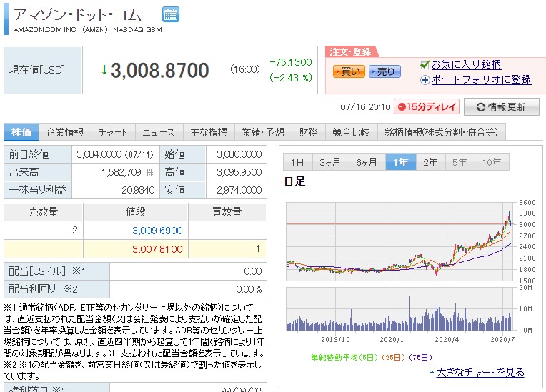
Task: Open the 主な指標 tab
Action: point(209,132)
